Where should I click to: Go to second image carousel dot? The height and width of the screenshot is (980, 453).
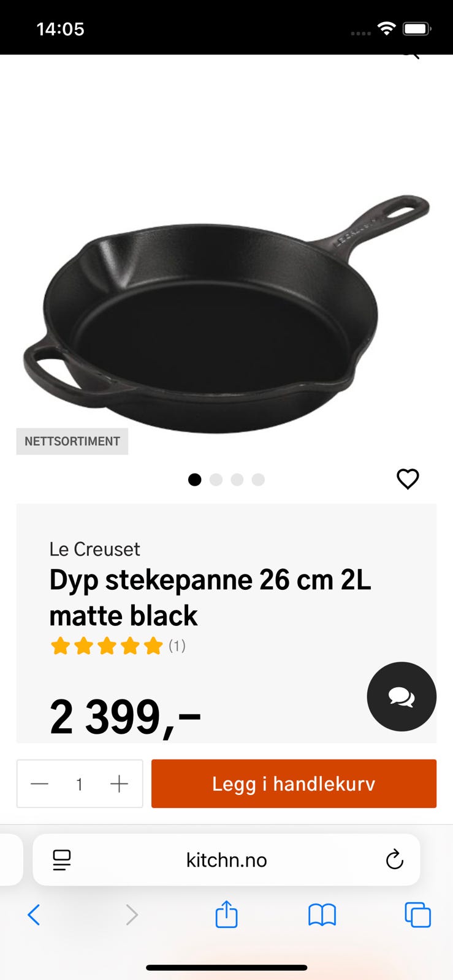click(x=216, y=480)
